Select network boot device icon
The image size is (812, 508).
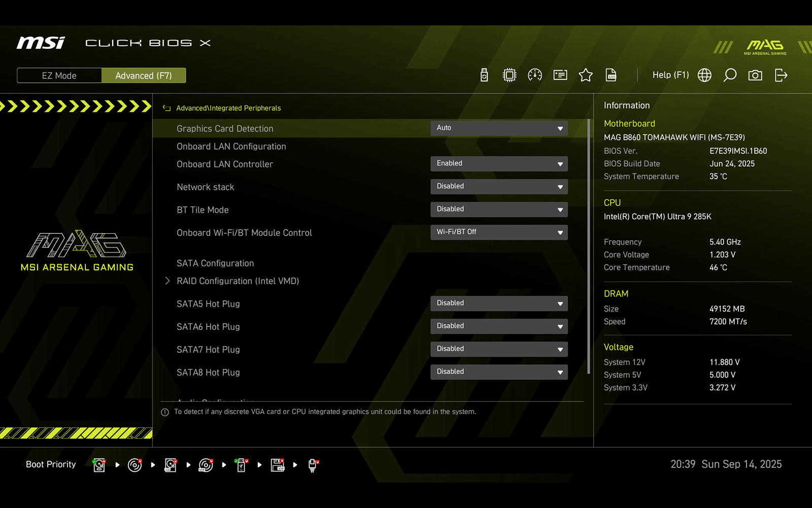tap(313, 465)
